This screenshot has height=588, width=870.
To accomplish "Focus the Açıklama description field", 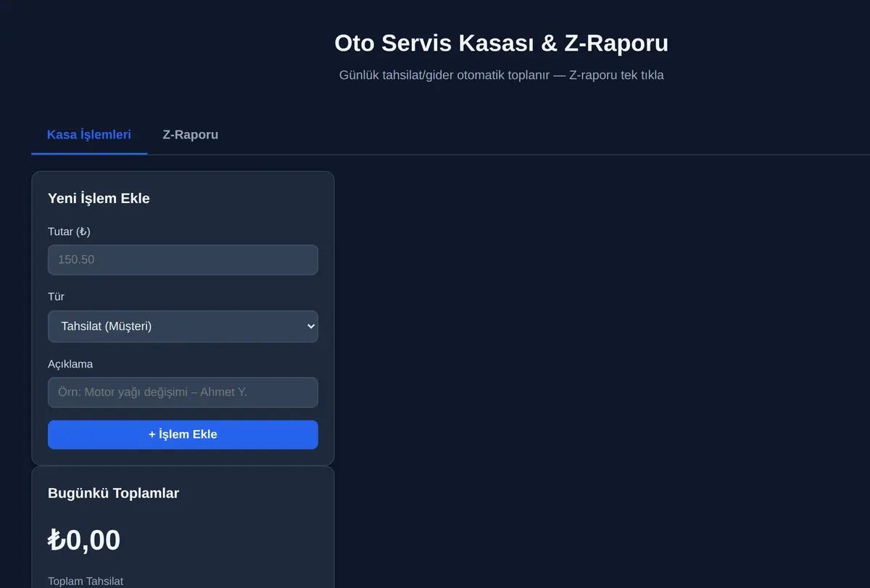I will pos(183,392).
